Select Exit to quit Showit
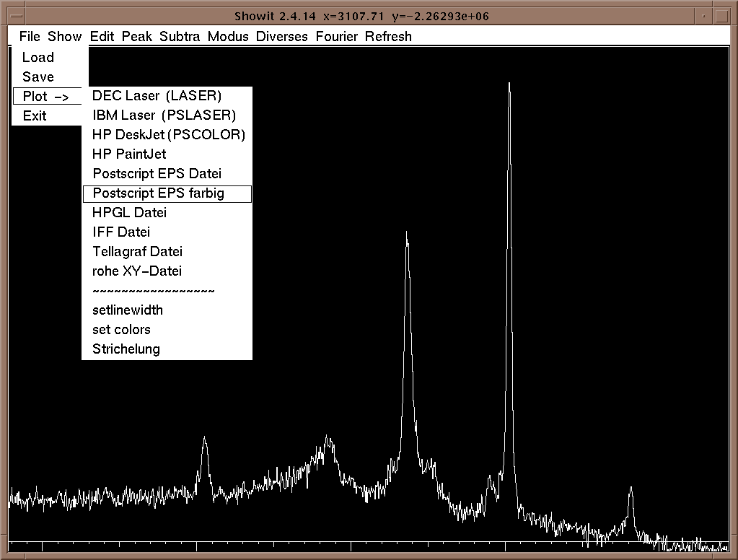The width and height of the screenshot is (738, 560). tap(35, 116)
